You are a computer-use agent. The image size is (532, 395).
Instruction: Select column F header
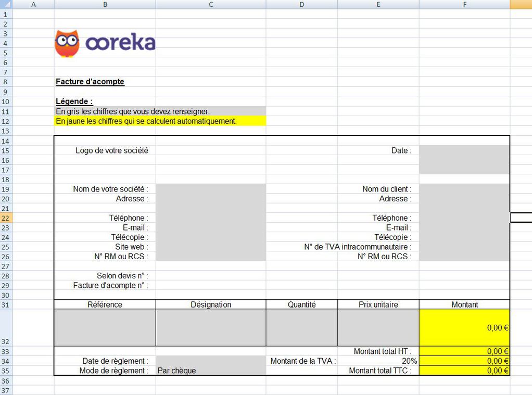pyautogui.click(x=464, y=5)
